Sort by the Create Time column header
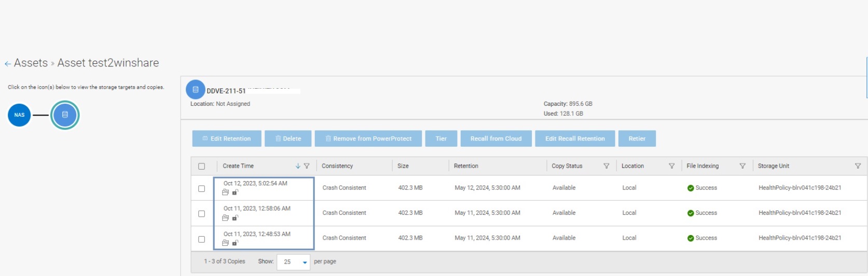 coord(238,166)
